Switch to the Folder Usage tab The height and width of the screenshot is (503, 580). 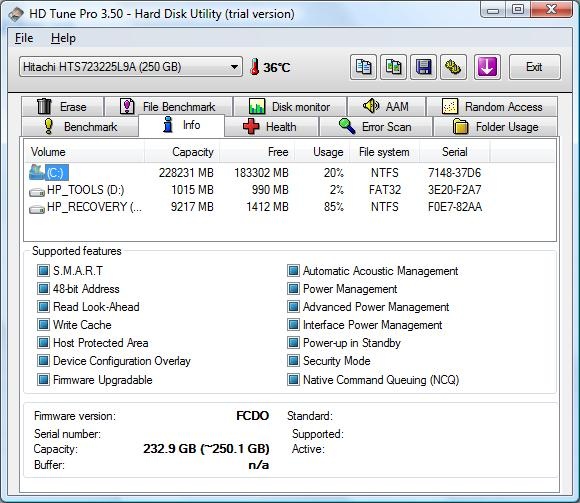click(x=495, y=126)
